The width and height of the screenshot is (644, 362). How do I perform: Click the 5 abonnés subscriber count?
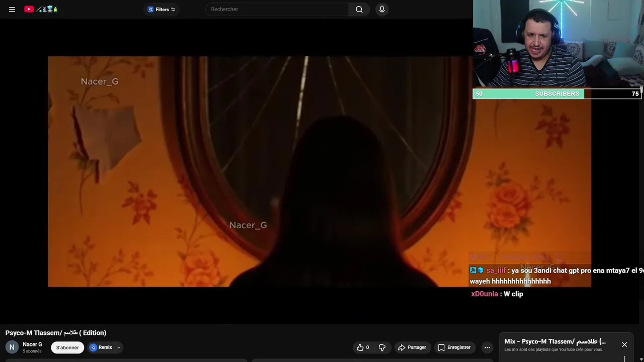[32, 351]
